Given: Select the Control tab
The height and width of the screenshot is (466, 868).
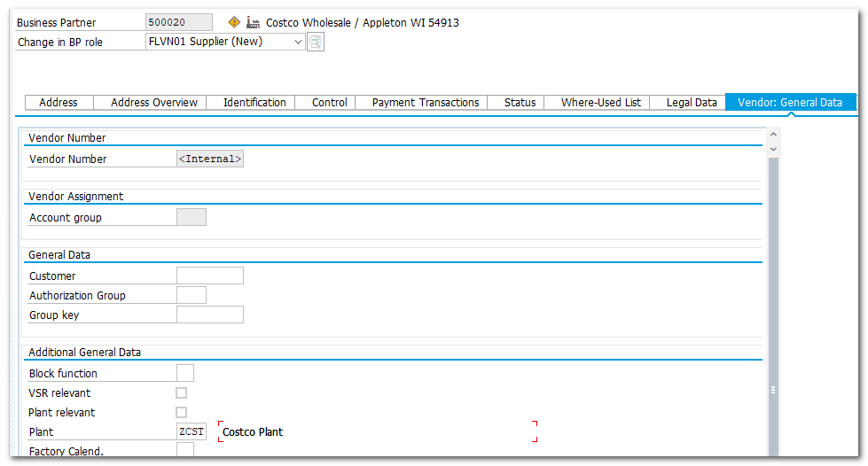Looking at the screenshot, I should coord(330,103).
